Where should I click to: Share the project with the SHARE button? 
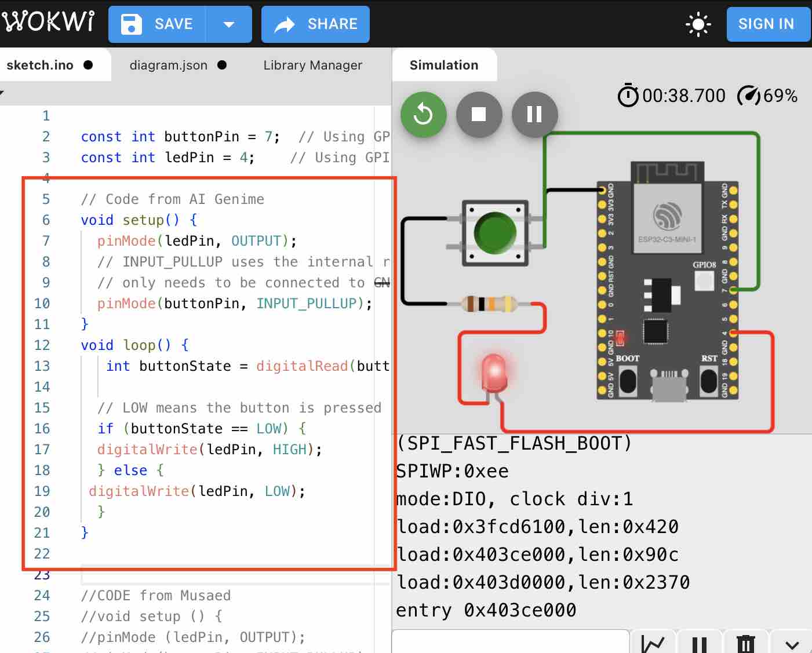pos(315,24)
